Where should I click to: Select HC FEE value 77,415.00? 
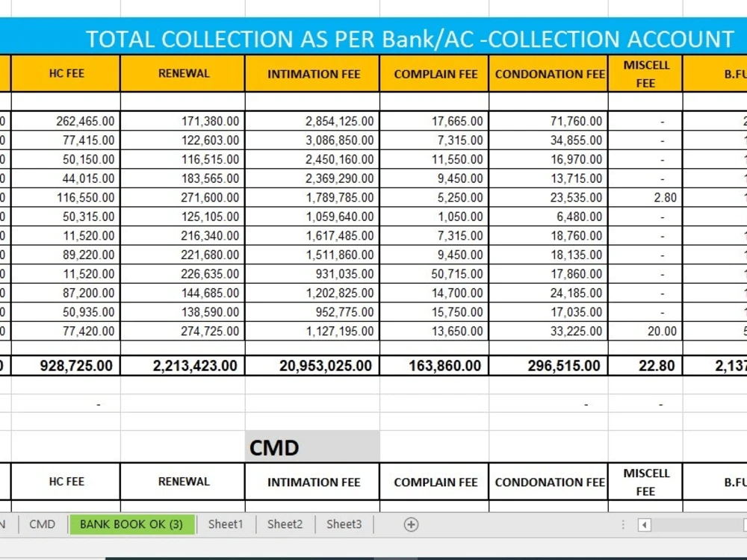click(x=66, y=140)
